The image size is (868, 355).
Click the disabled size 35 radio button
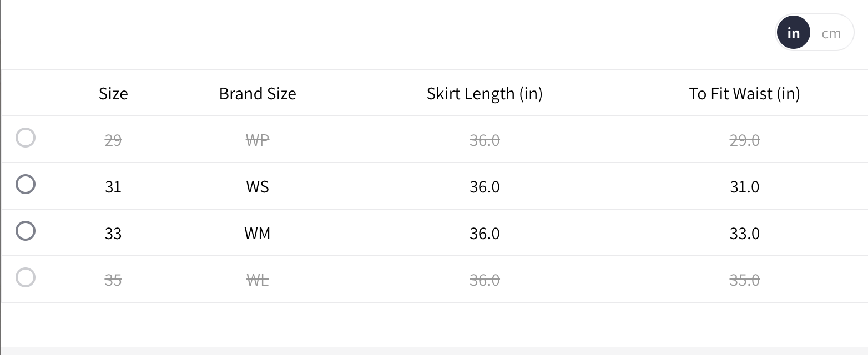pyautogui.click(x=26, y=277)
